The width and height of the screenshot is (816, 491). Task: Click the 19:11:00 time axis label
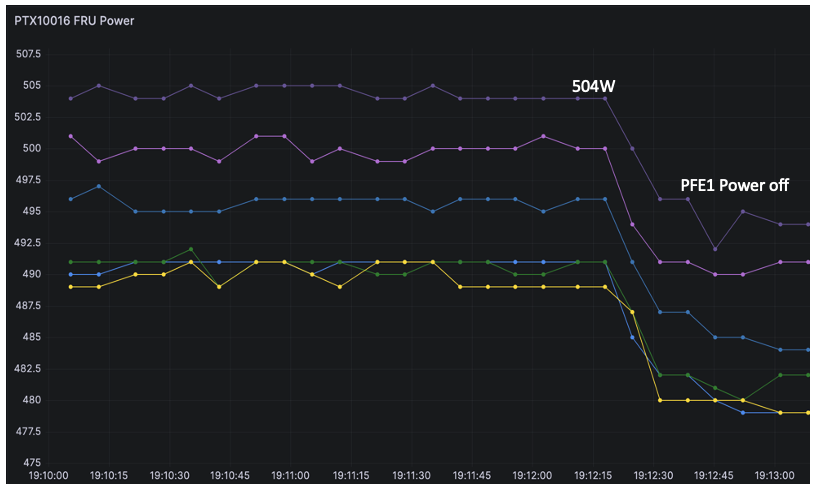[x=290, y=475]
